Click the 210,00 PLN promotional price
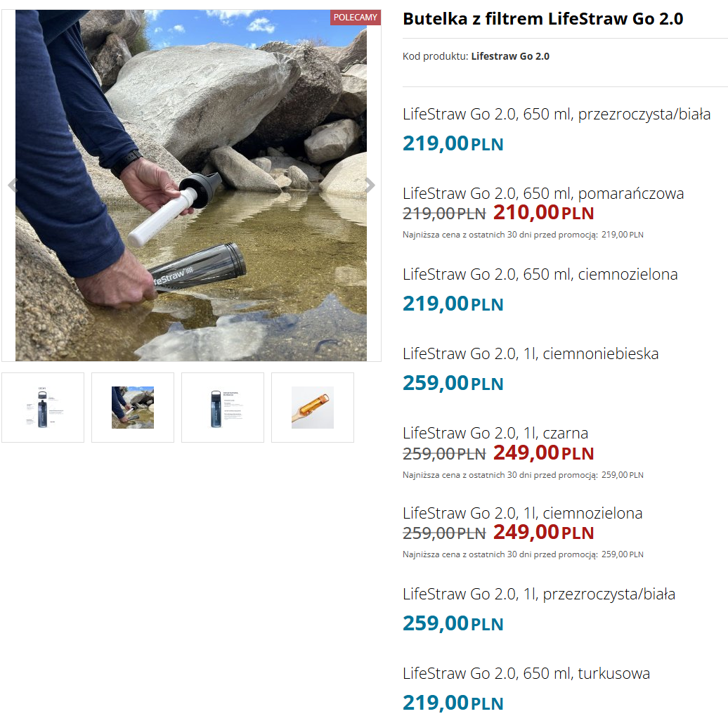The height and width of the screenshot is (728, 728). tap(544, 213)
